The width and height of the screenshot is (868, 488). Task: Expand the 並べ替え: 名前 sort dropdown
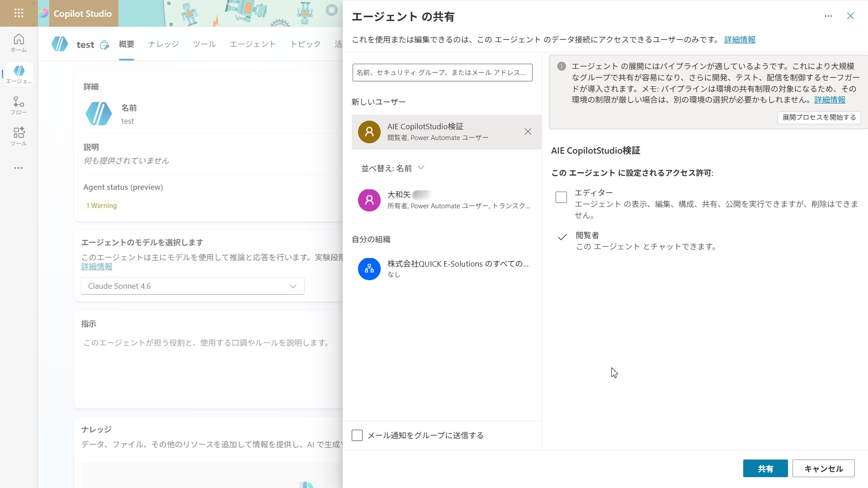point(393,168)
